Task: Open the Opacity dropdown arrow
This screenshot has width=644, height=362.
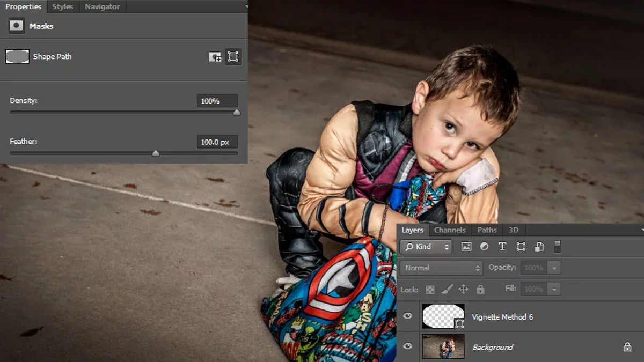Action: click(554, 267)
